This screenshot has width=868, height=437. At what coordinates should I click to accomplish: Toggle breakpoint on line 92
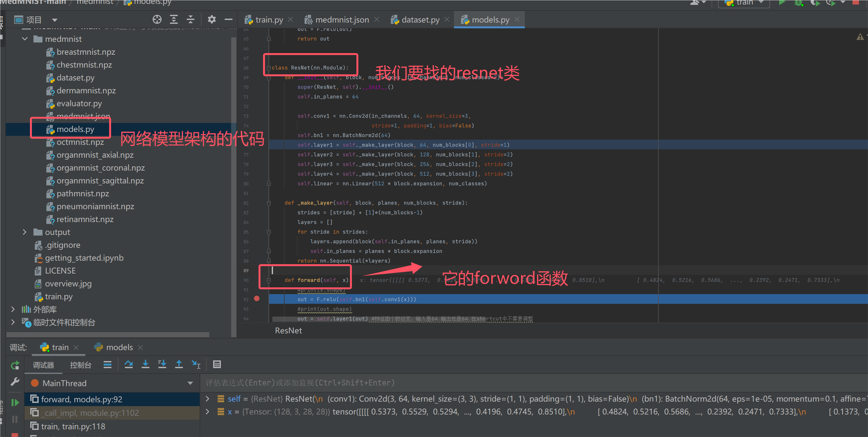point(257,299)
